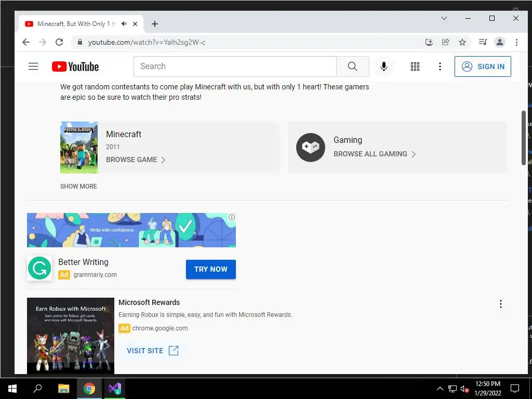Open Windows Start menu
Image resolution: width=532 pixels, height=399 pixels.
pyautogui.click(x=12, y=389)
